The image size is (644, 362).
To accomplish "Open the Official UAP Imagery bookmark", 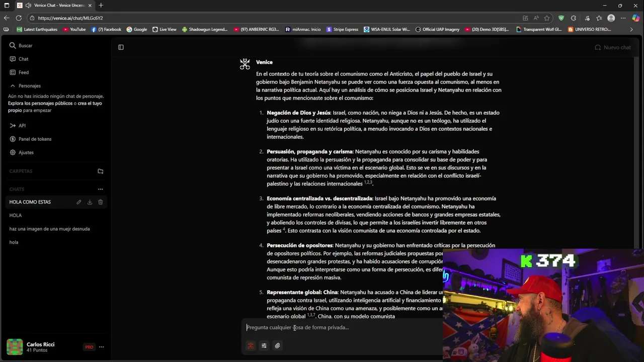I will tap(437, 30).
